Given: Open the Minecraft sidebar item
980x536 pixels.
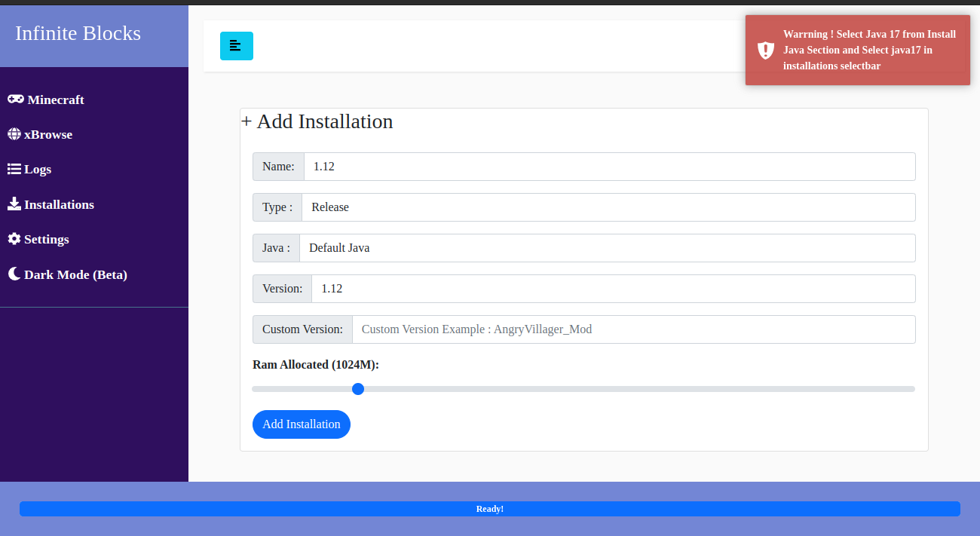Looking at the screenshot, I should 46,100.
